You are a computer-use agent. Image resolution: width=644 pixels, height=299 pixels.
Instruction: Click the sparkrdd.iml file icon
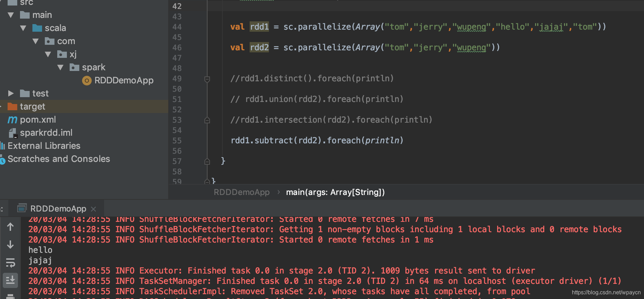pyautogui.click(x=13, y=133)
